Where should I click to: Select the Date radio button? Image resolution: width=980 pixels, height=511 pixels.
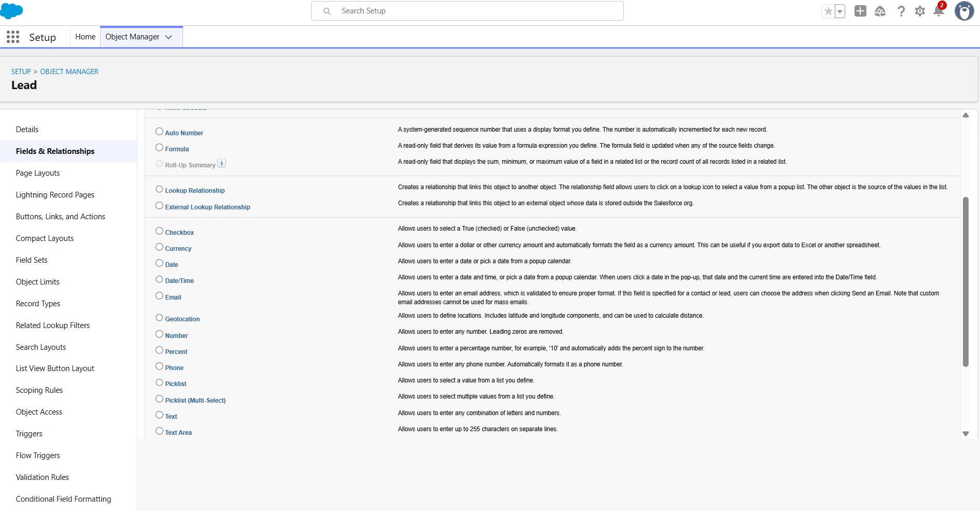point(159,263)
